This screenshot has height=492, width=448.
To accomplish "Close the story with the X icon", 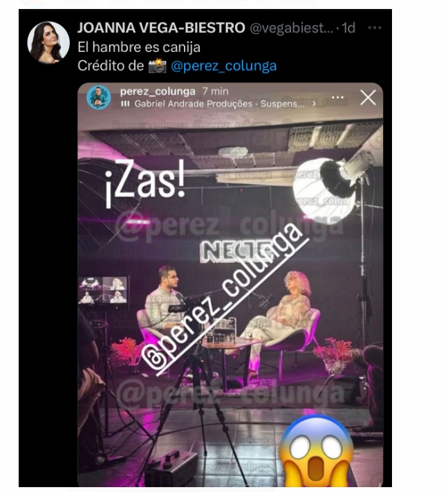I will 368,98.
